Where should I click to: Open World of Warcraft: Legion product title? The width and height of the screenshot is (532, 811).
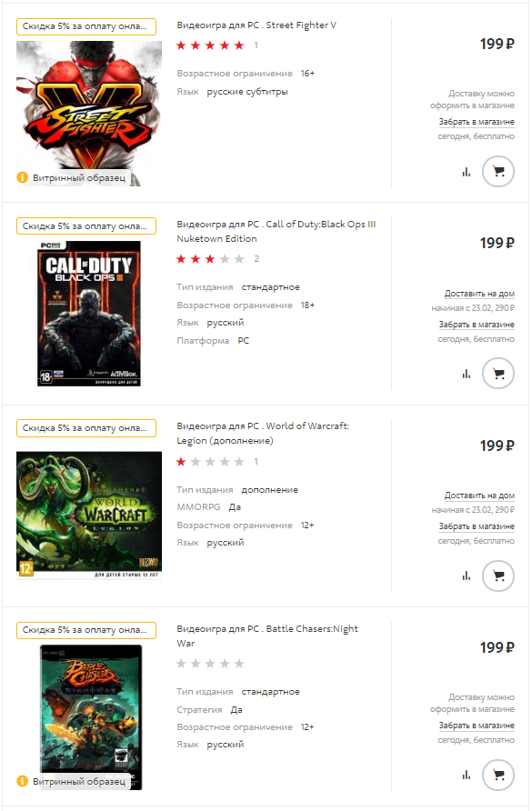(263, 433)
